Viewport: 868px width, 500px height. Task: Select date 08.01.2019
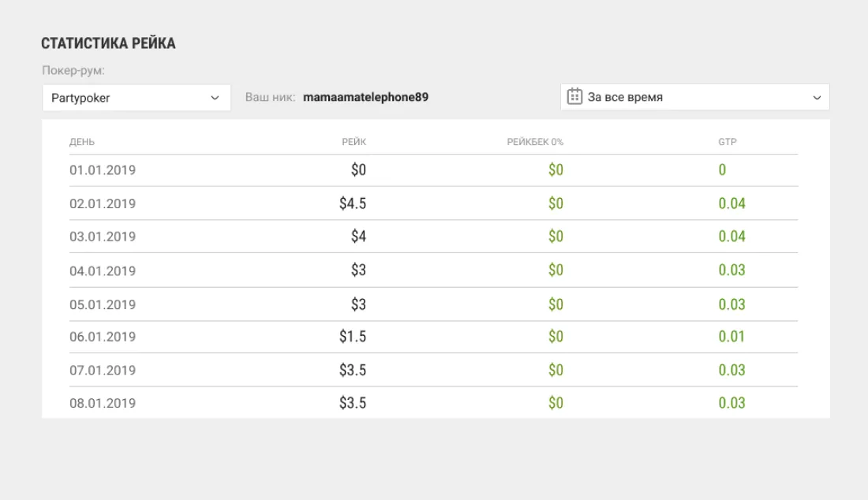[x=103, y=403]
